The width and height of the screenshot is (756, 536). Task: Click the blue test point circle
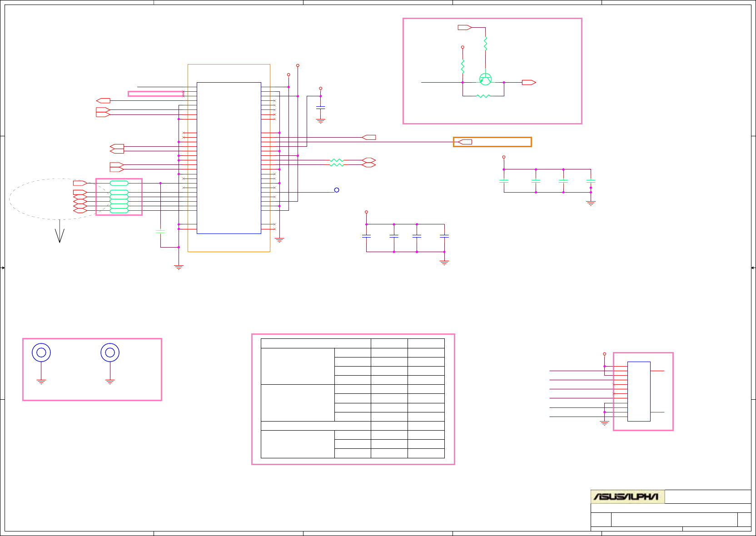tap(337, 190)
